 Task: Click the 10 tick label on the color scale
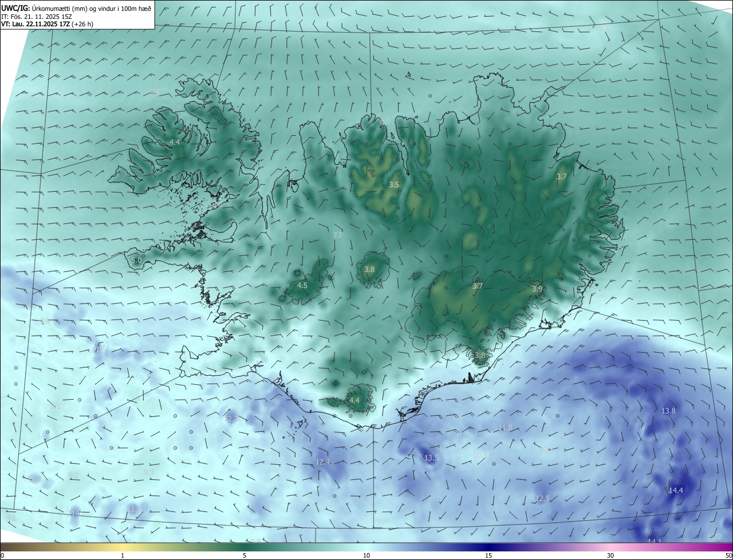[x=366, y=555]
